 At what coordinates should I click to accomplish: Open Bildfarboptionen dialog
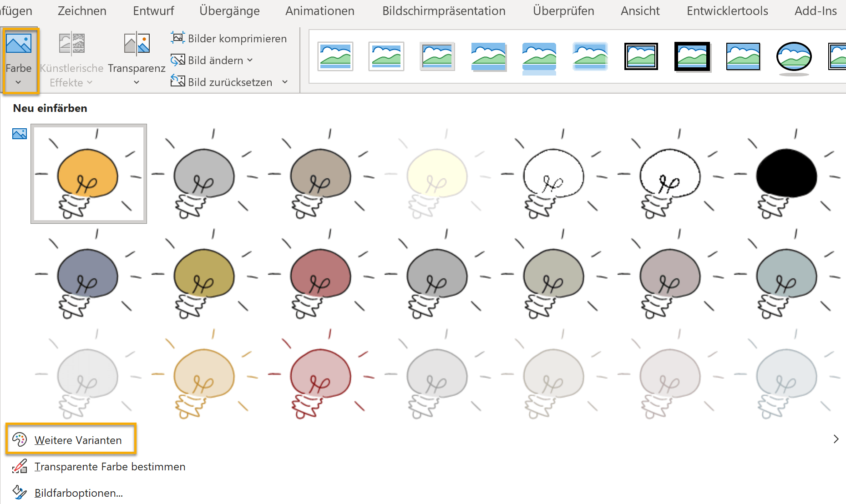pos(79,493)
